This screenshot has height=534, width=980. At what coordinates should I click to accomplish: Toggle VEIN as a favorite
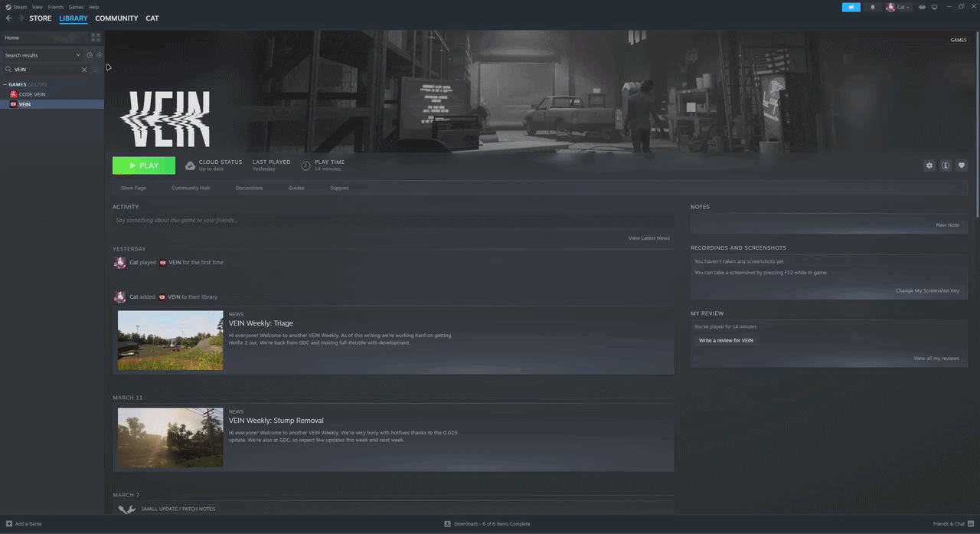(962, 165)
